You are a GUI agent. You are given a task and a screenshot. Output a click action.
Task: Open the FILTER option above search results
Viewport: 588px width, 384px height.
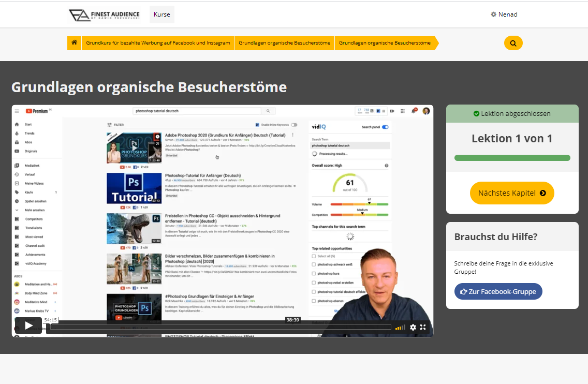(115, 125)
